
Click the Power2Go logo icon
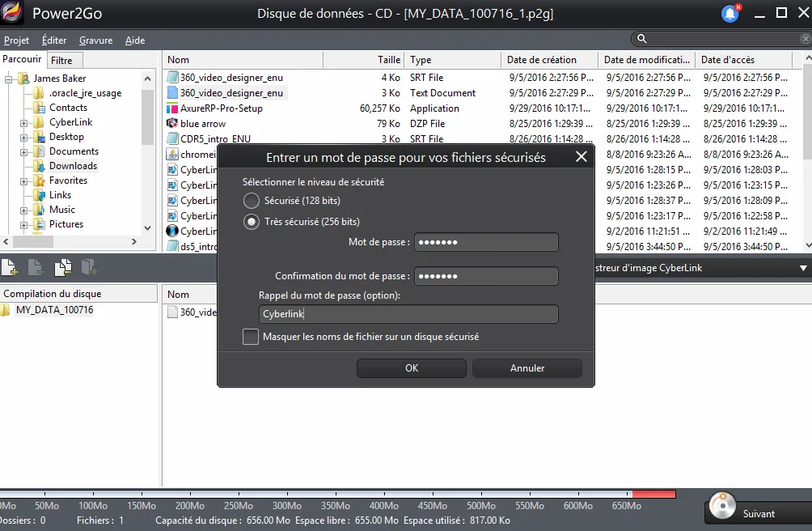(11, 13)
